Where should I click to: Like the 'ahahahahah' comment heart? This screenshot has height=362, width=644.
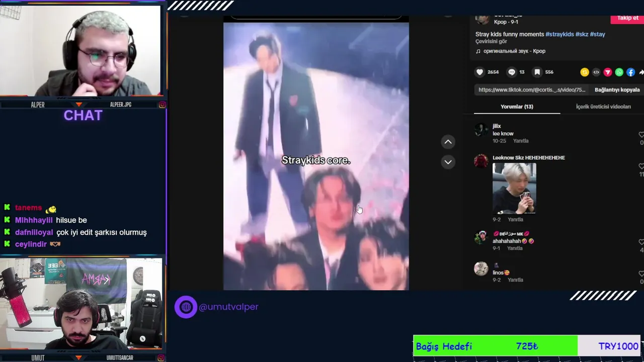[x=641, y=242]
